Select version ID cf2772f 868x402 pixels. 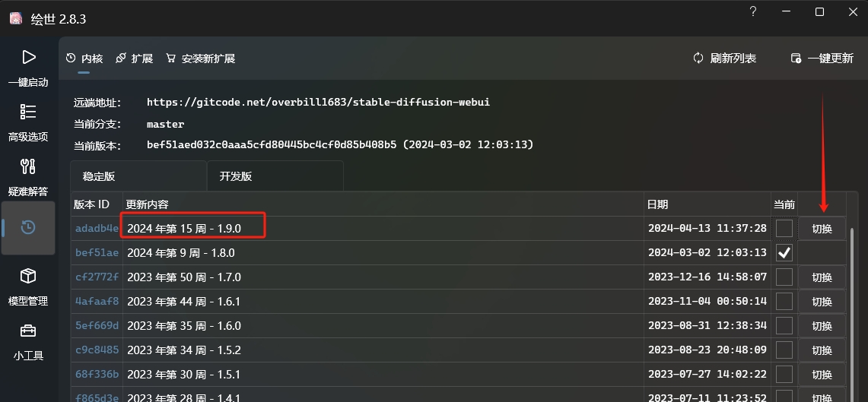click(x=97, y=277)
